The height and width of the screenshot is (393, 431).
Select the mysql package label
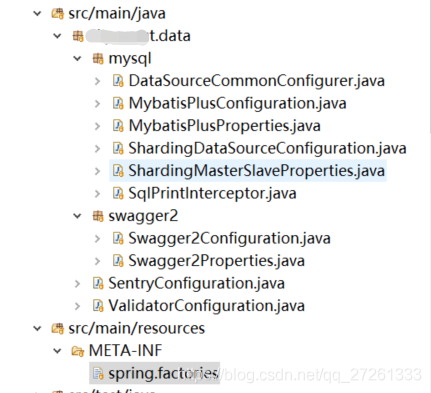130,59
